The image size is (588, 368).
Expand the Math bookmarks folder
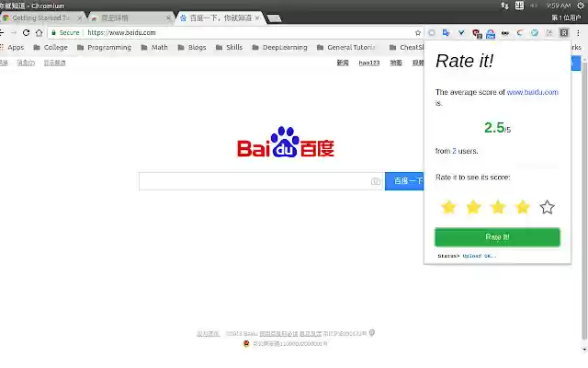click(154, 47)
